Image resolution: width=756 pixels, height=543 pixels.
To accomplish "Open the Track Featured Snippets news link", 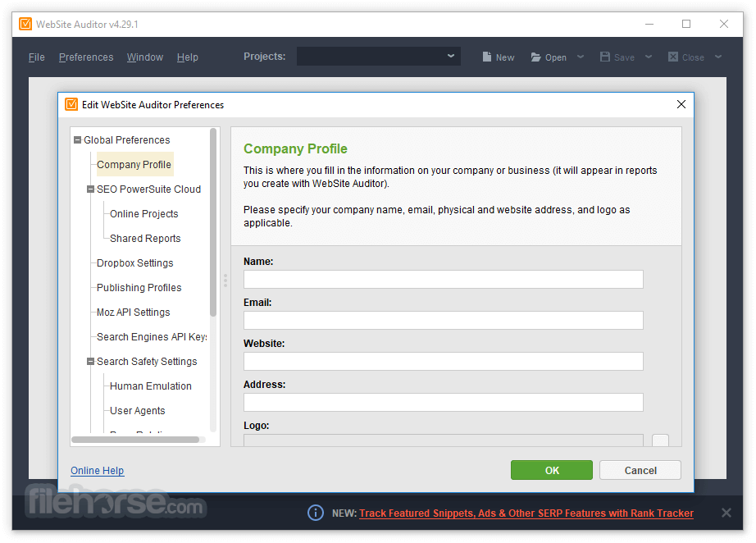I will point(526,513).
